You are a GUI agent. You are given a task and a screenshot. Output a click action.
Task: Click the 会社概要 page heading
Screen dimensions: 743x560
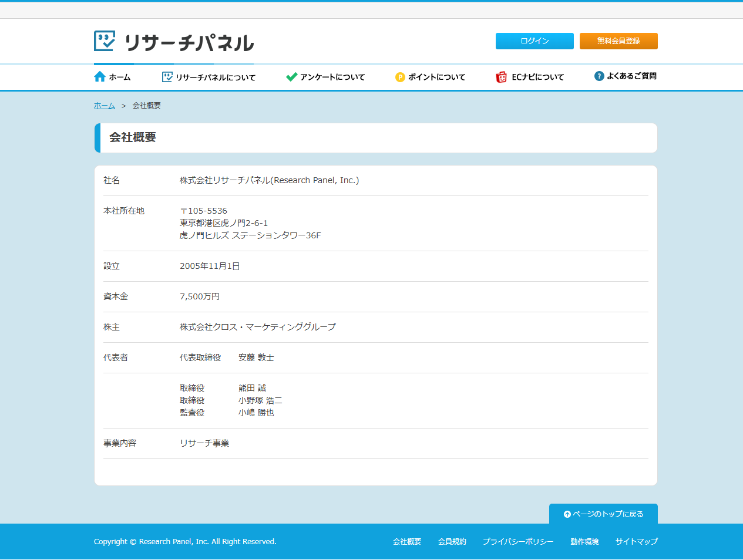point(133,137)
